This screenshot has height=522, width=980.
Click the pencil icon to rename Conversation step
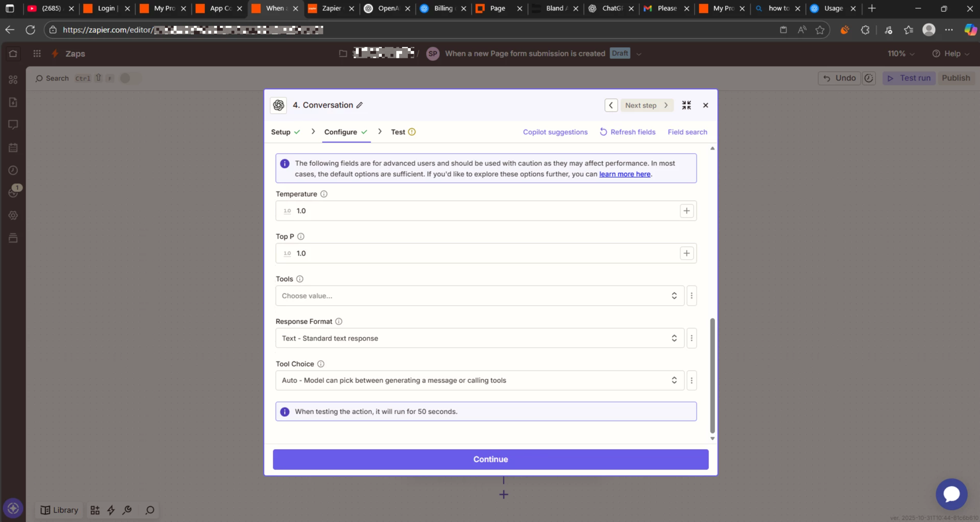[x=360, y=105]
